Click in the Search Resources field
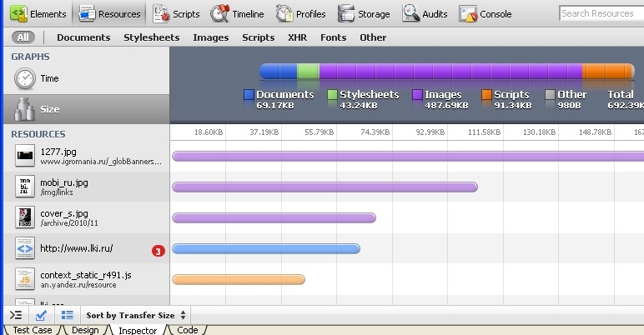The width and height of the screenshot is (644, 335). click(600, 13)
